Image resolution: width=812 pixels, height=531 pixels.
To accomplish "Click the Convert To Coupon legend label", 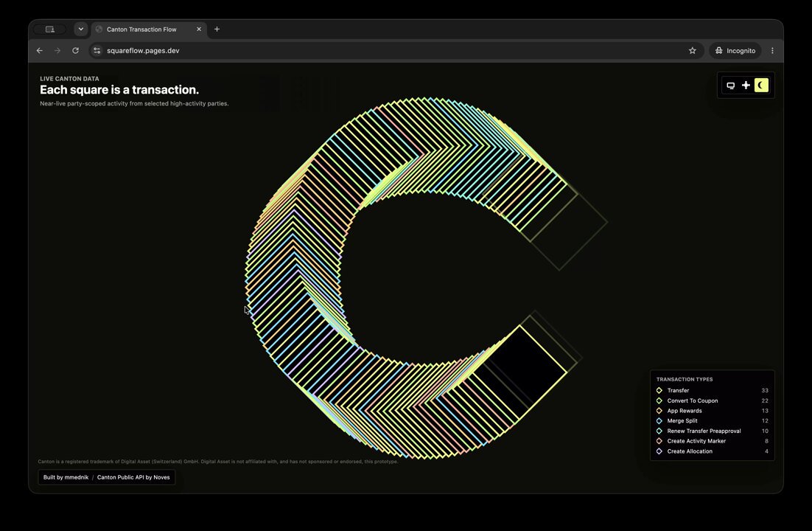I will coord(693,401).
